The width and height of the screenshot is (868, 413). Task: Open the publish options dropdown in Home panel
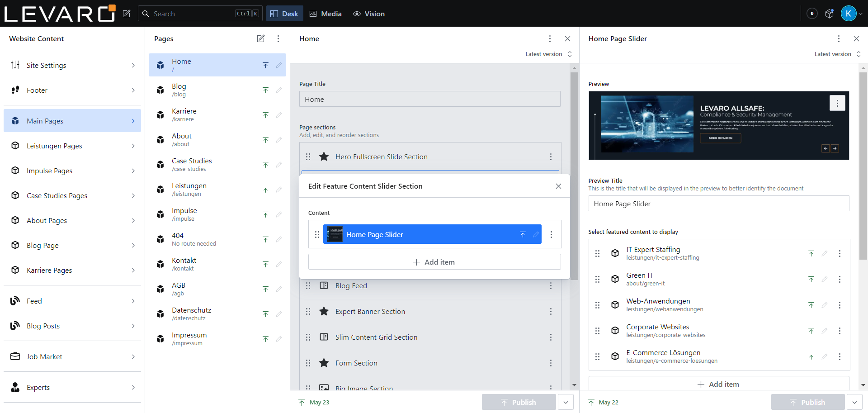[566, 402]
